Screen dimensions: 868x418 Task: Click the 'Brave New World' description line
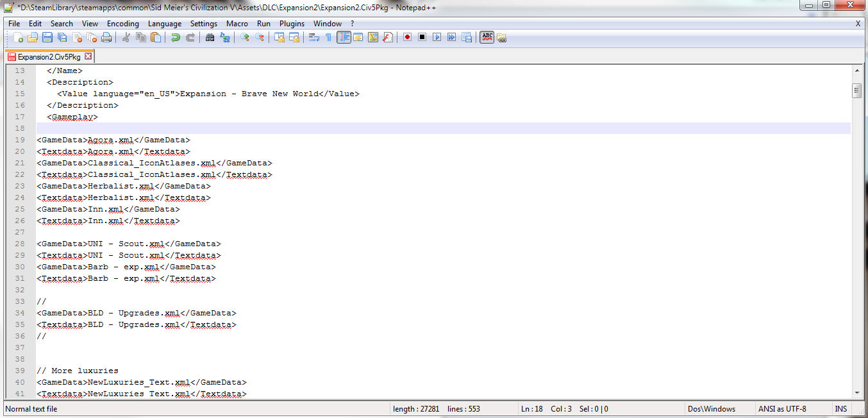coord(208,94)
